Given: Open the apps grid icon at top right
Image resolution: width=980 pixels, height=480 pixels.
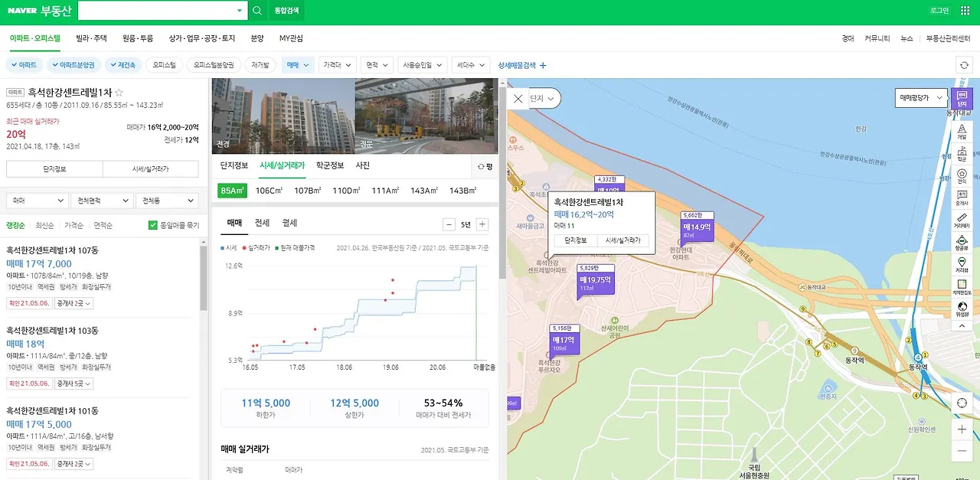Looking at the screenshot, I should [x=964, y=11].
